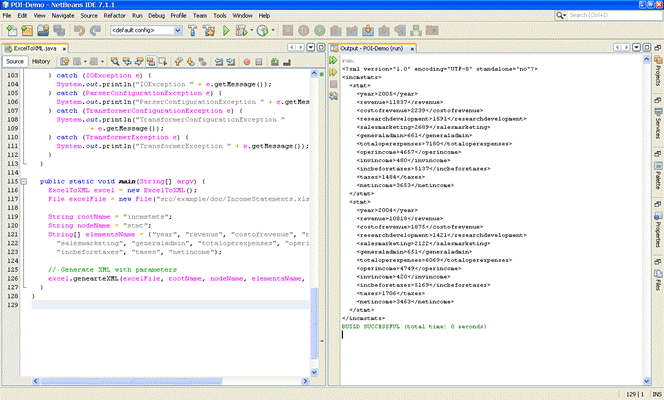This screenshot has height=400, width=664.
Task: Toggle Rectangular Selection in editor toolbar
Action: [x=163, y=62]
